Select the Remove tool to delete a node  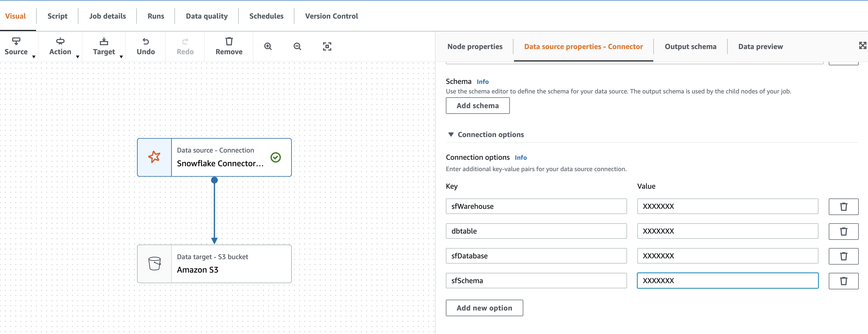coord(229,46)
